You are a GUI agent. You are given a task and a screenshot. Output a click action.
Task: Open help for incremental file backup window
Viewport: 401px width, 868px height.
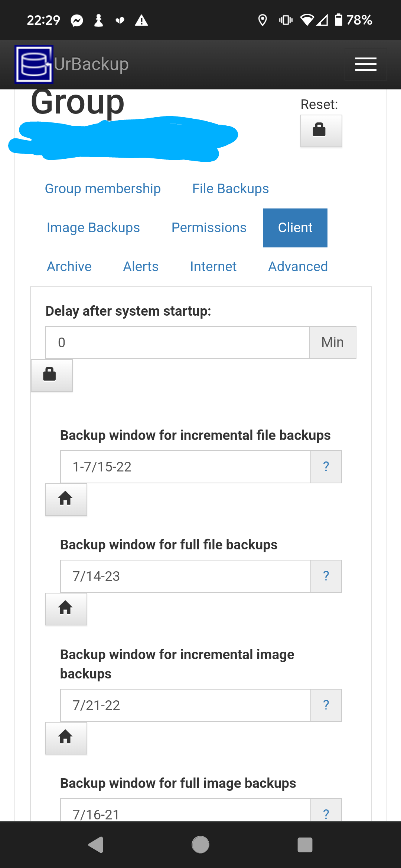326,467
